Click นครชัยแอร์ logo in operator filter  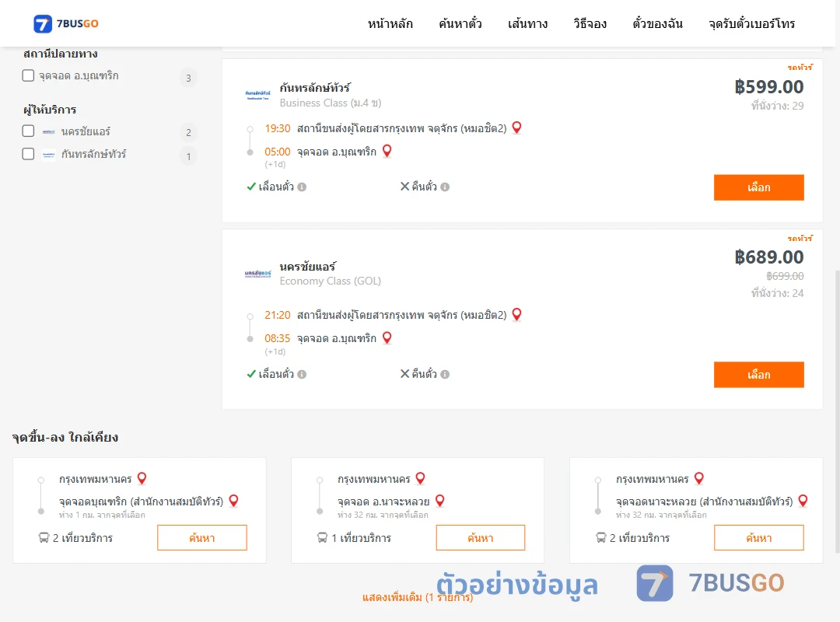click(49, 132)
